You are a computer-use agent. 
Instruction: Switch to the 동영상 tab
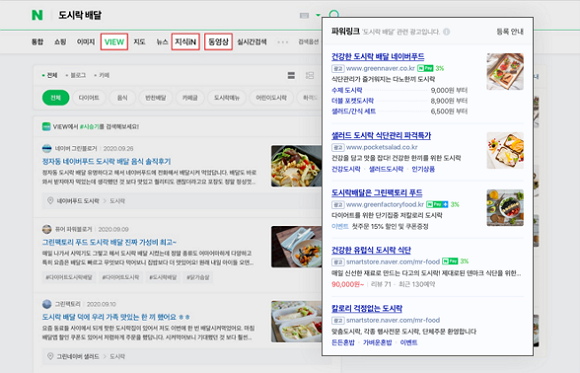tap(218, 42)
